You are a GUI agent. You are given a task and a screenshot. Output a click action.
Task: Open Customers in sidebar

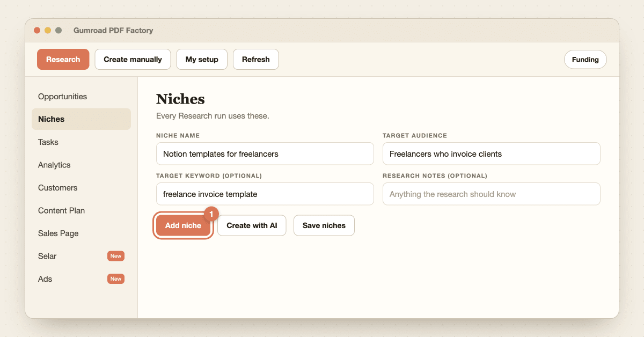[81, 188]
